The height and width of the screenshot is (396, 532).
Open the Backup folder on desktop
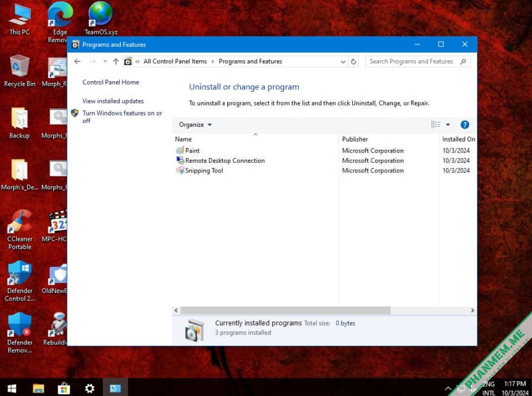pyautogui.click(x=20, y=123)
